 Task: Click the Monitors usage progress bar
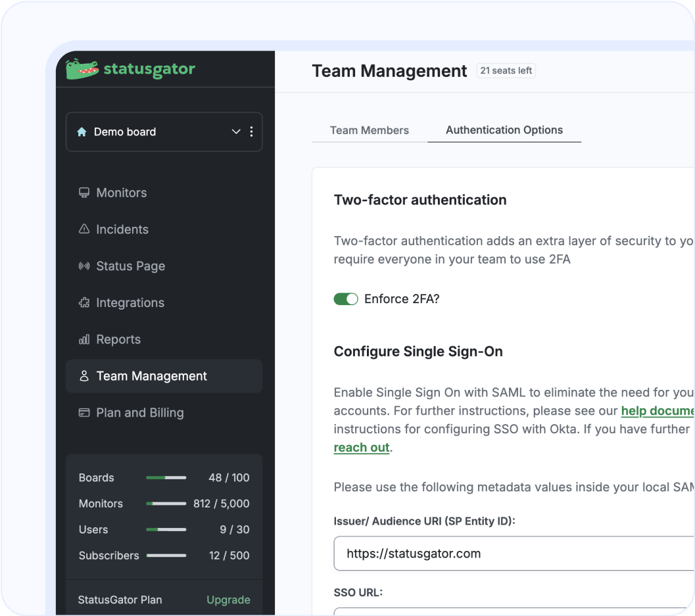(x=166, y=504)
